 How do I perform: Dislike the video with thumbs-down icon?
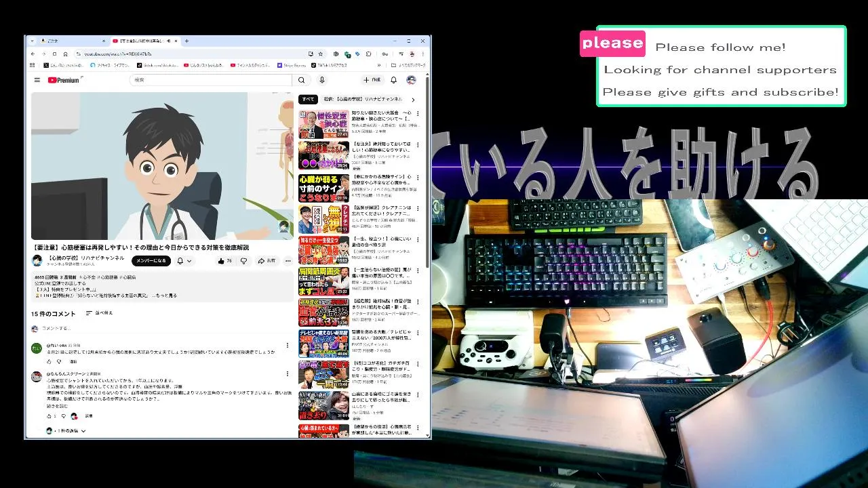[243, 261]
